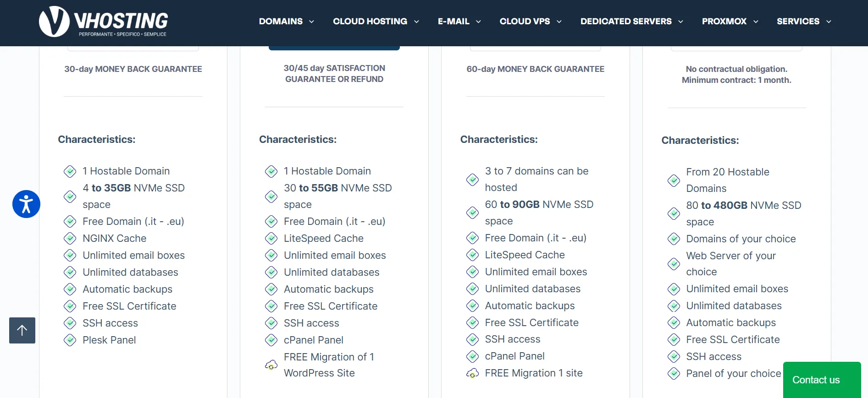Screen dimensions: 868x398
Task: Click checkmark icon beside Domains of your choice
Action: [x=674, y=239]
